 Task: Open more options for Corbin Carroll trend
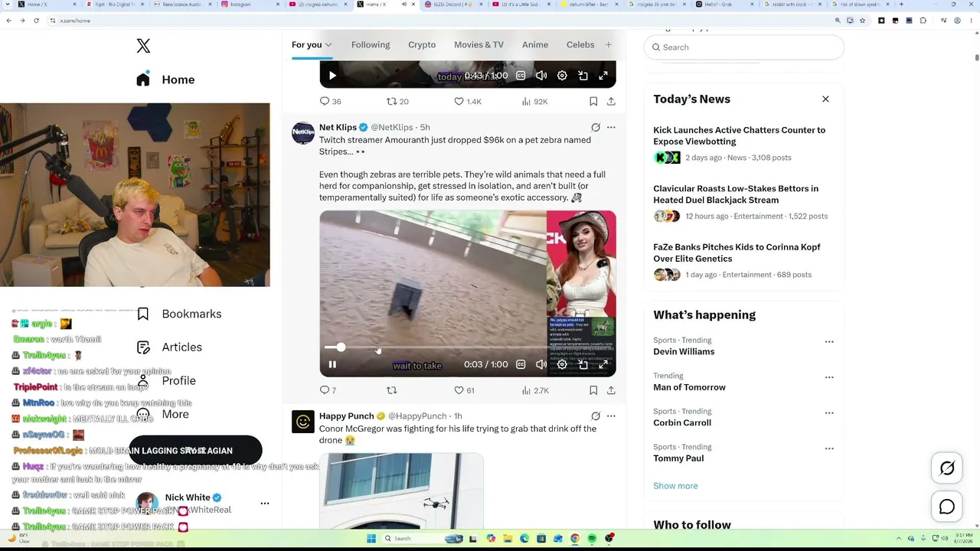coord(829,413)
